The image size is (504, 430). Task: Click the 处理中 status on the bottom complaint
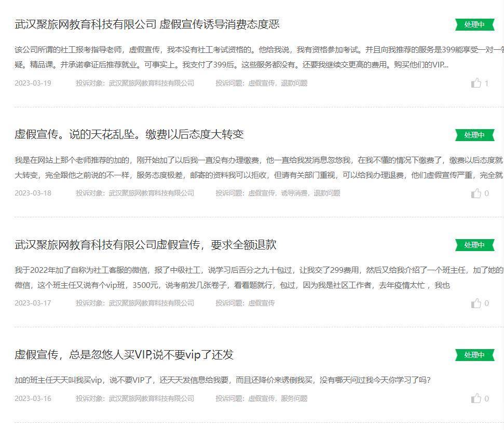(474, 355)
